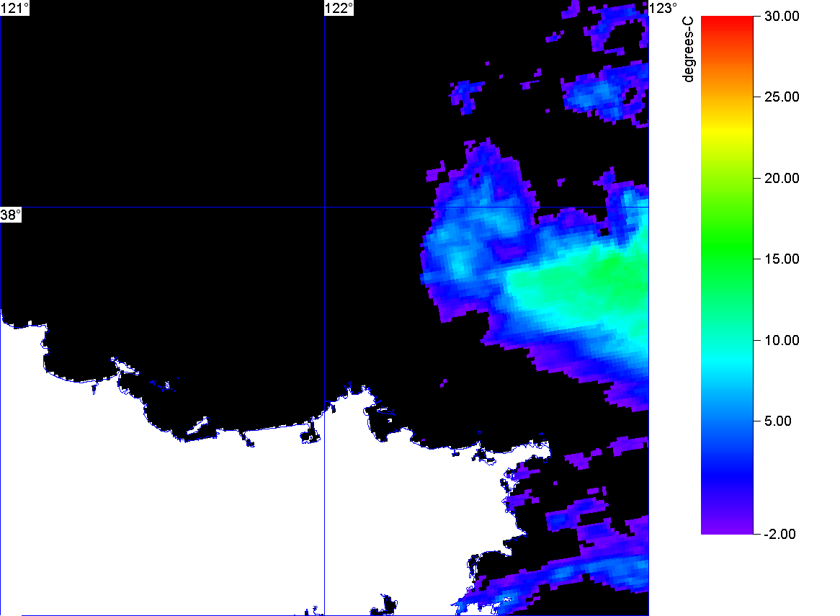Click the 38° latitude label
The image size is (840, 616).
[11, 215]
